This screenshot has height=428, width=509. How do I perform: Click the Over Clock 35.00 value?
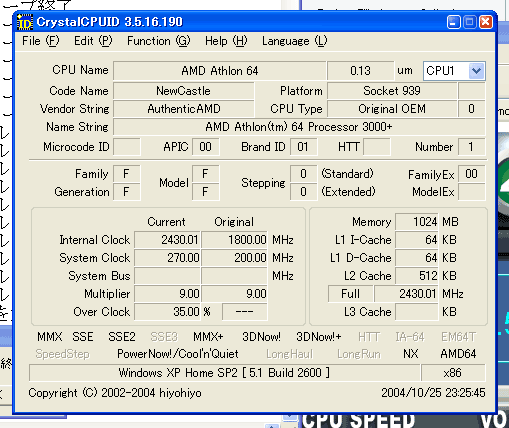pyautogui.click(x=167, y=312)
